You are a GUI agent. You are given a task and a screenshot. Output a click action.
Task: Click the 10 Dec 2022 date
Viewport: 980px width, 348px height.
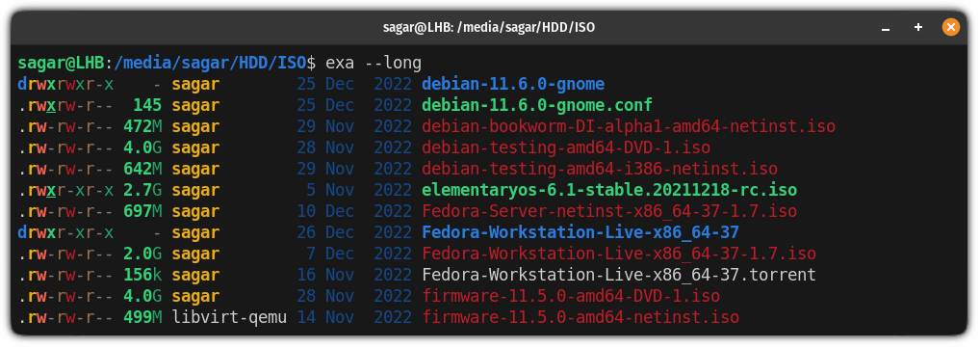(x=354, y=211)
